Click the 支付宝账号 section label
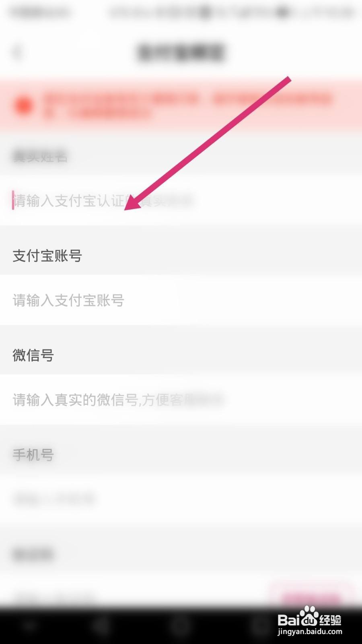362x644 pixels. [47, 256]
